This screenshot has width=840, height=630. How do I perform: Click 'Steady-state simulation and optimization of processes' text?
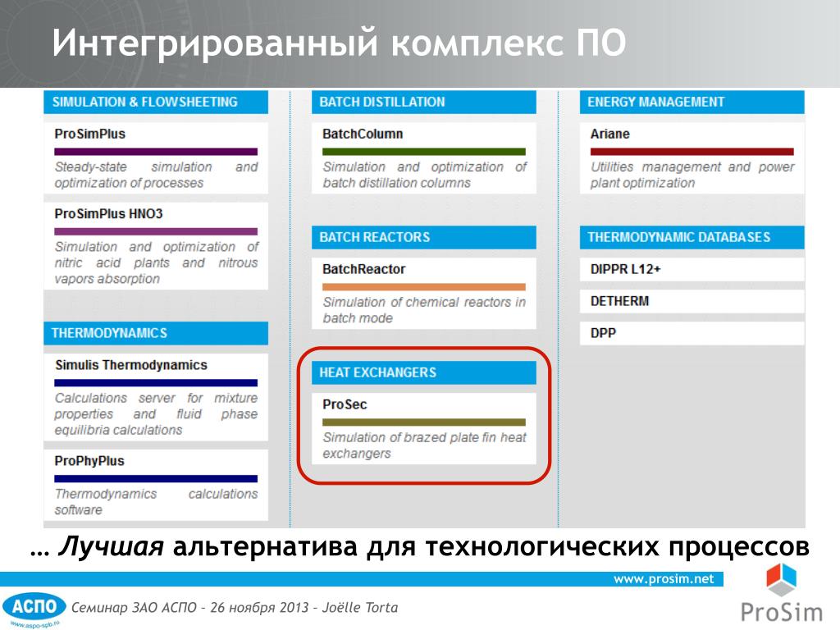pos(156,176)
